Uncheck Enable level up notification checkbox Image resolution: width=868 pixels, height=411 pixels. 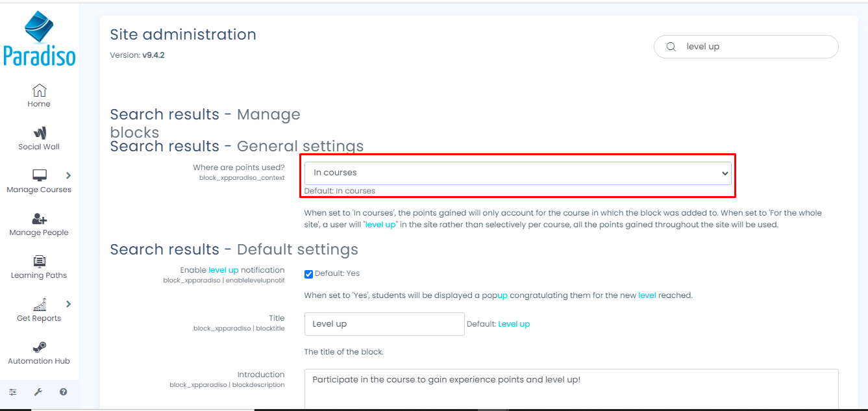coord(309,274)
